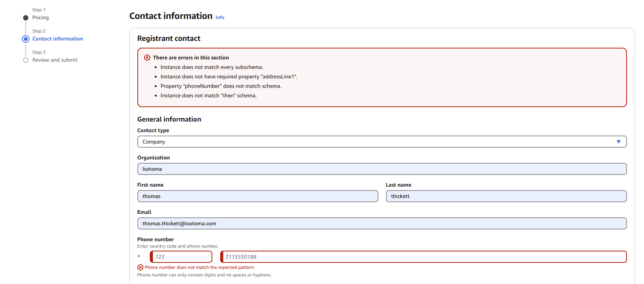The width and height of the screenshot is (644, 284).
Task: Click the addressLine1 required property error message
Action: click(x=229, y=76)
